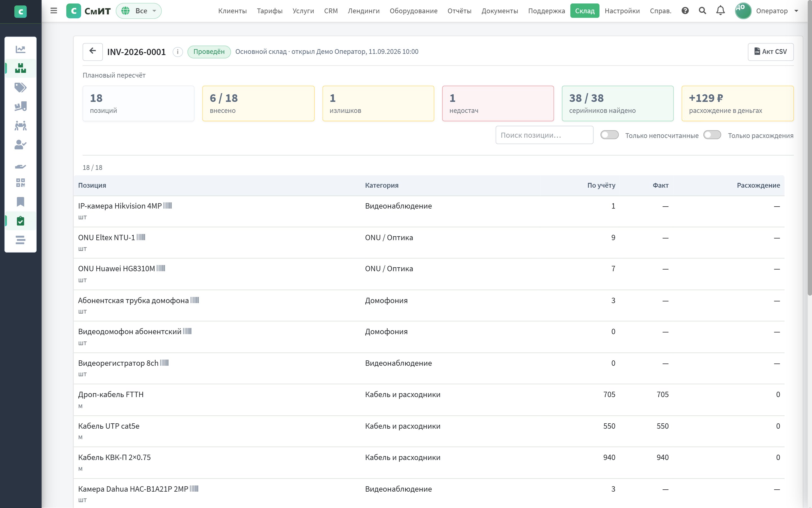Open the Поддержка menu
The image size is (812, 508).
click(547, 11)
